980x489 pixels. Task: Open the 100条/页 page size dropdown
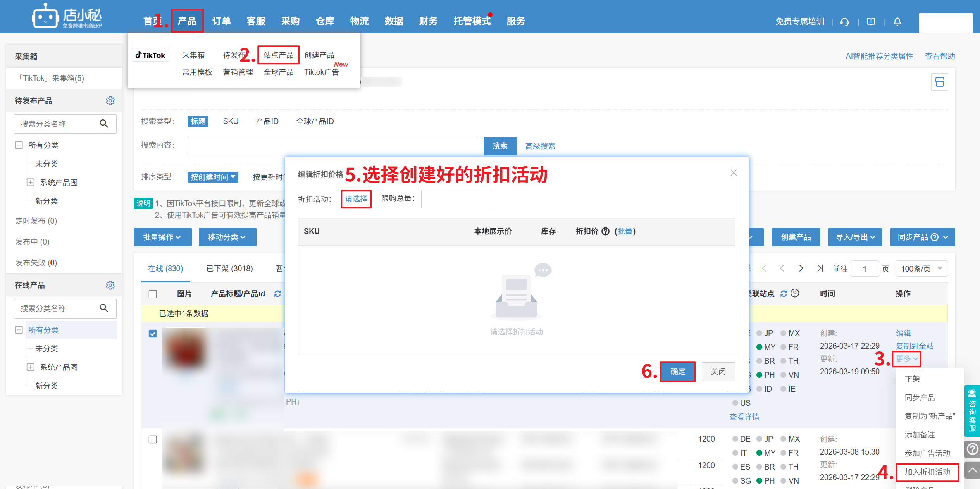pos(921,269)
